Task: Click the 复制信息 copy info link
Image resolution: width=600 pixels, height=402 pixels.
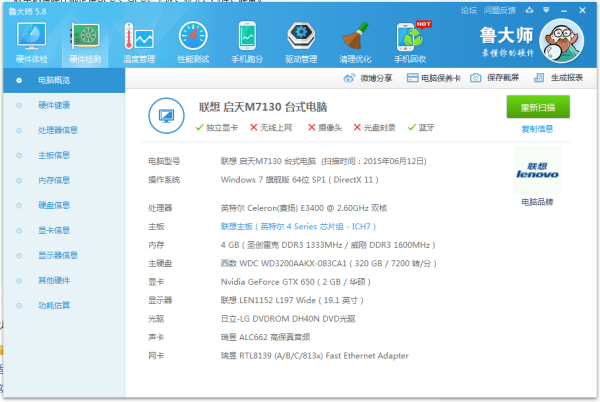Action: (x=537, y=129)
